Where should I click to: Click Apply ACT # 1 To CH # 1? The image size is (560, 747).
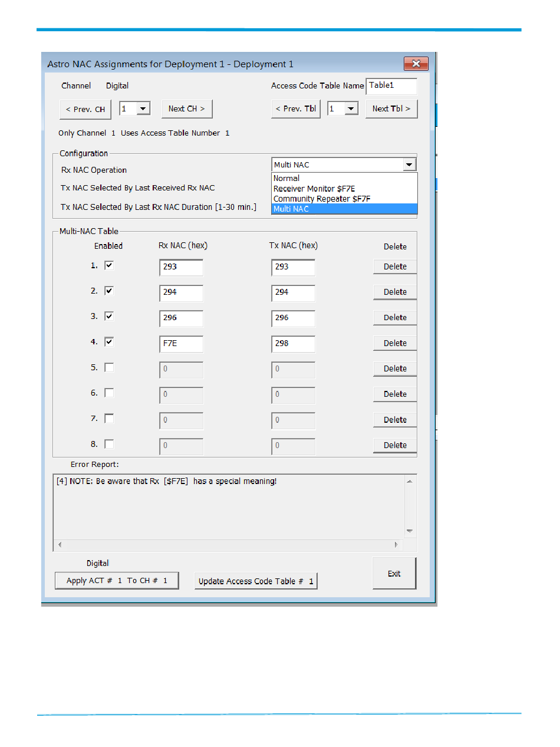pyautogui.click(x=117, y=581)
